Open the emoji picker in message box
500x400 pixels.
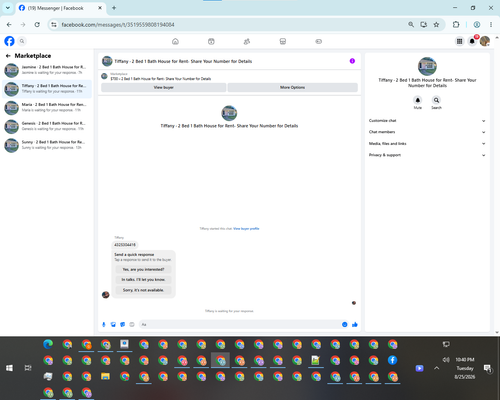(345, 324)
